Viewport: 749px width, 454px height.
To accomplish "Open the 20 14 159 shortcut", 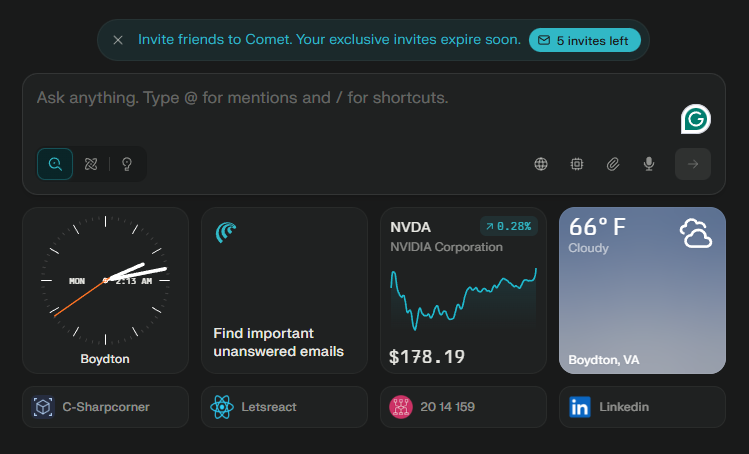I will 463,407.
